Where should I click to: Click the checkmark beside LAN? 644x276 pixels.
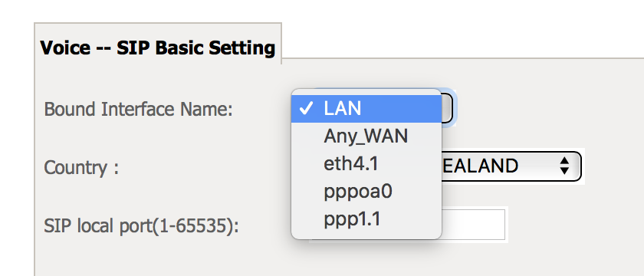pos(307,109)
